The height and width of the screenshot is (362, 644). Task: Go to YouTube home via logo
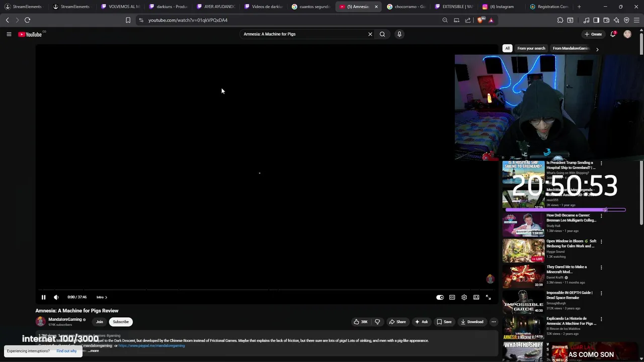30,34
